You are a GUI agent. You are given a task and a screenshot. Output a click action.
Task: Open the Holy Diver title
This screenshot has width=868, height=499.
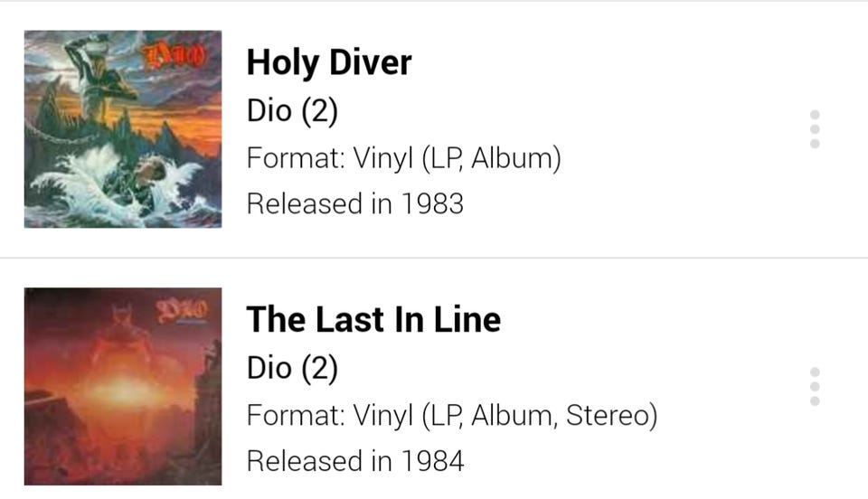[x=329, y=62]
